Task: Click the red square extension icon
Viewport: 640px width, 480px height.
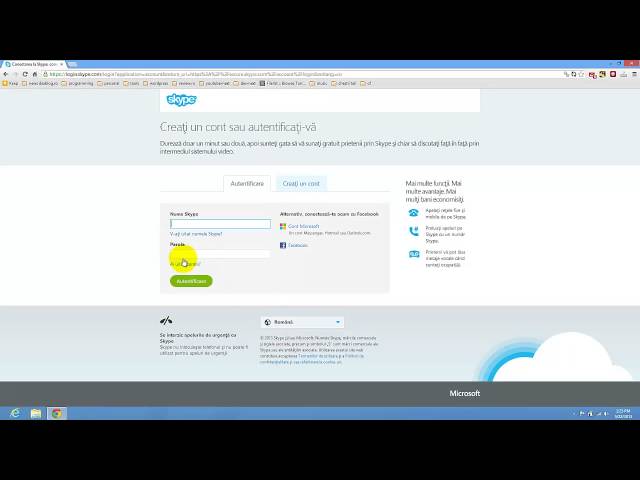Action: point(613,74)
